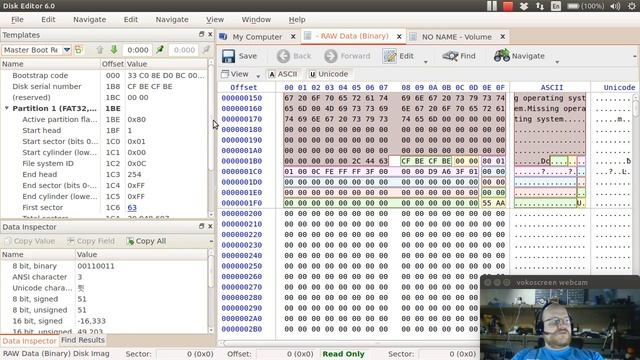
Task: Undock the Templates panel
Action: [x=201, y=35]
